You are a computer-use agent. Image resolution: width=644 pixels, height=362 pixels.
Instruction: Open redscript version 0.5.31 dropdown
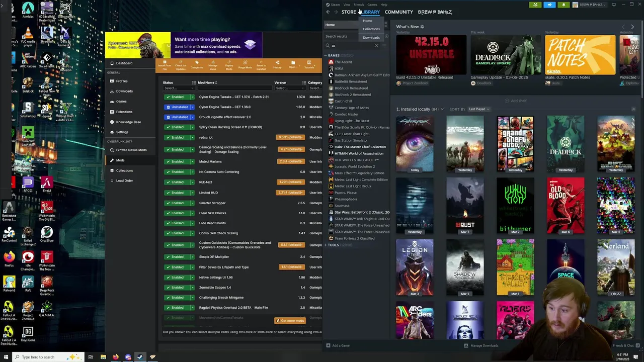pos(290,137)
